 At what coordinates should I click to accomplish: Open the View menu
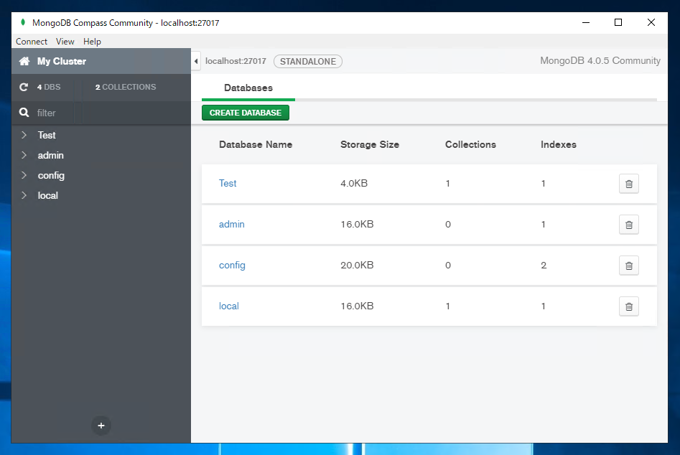point(65,41)
